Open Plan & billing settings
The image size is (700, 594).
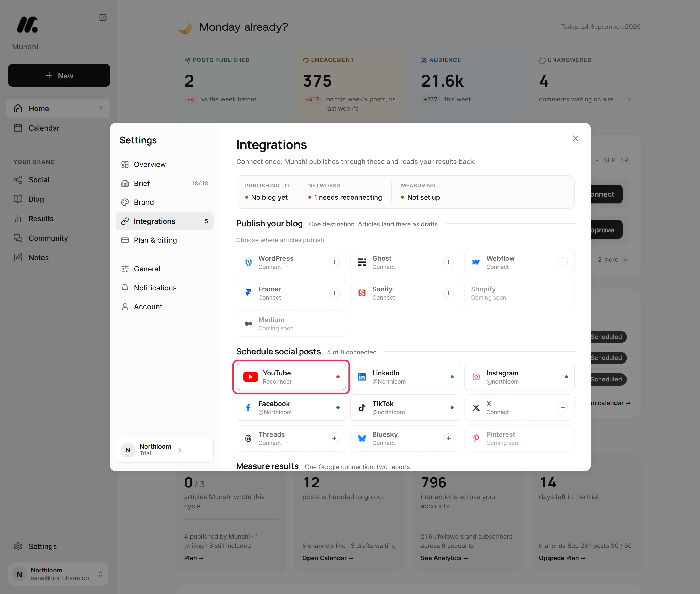click(164, 240)
